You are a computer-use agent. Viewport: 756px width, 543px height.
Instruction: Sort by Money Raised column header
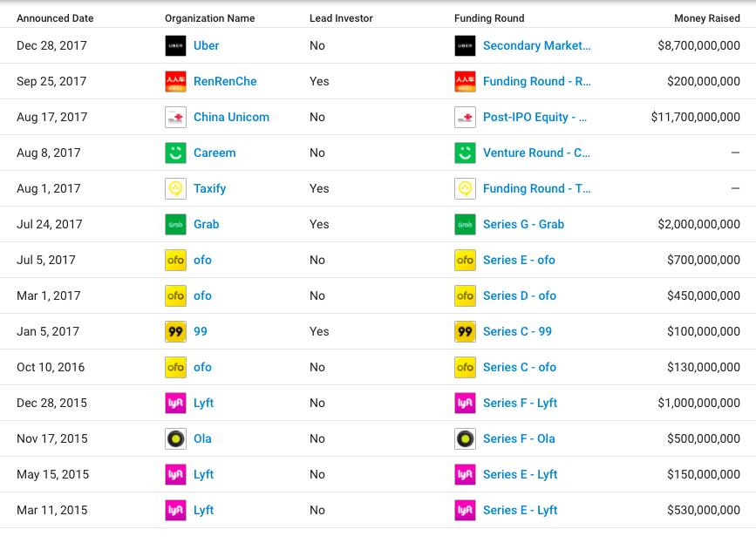pos(707,18)
